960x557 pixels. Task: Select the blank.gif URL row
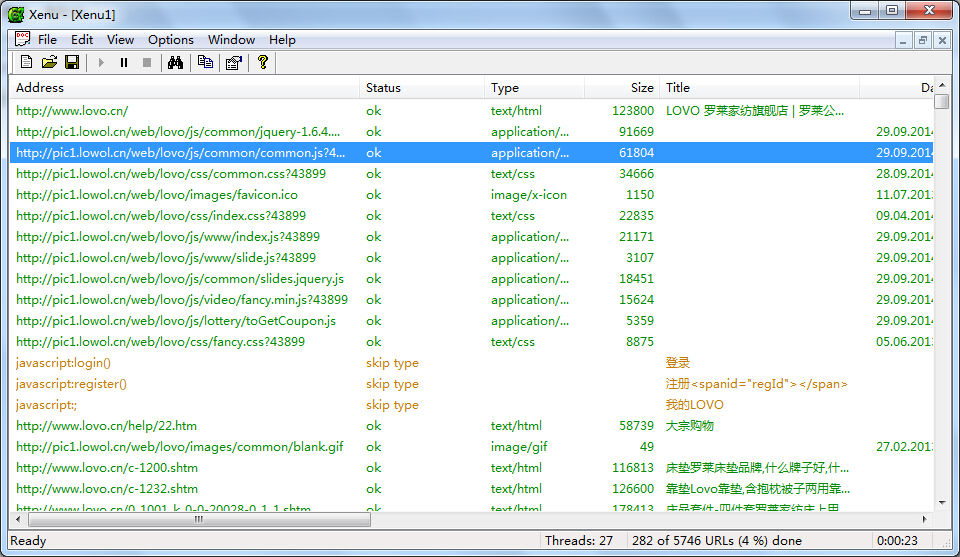click(x=471, y=447)
